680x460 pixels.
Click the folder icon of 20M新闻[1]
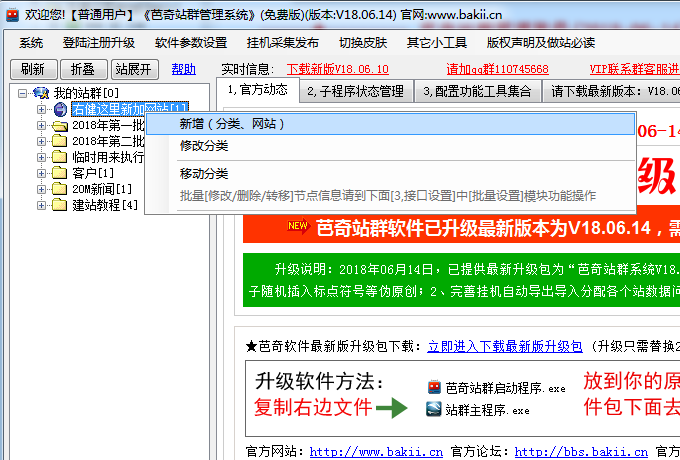pos(59,189)
